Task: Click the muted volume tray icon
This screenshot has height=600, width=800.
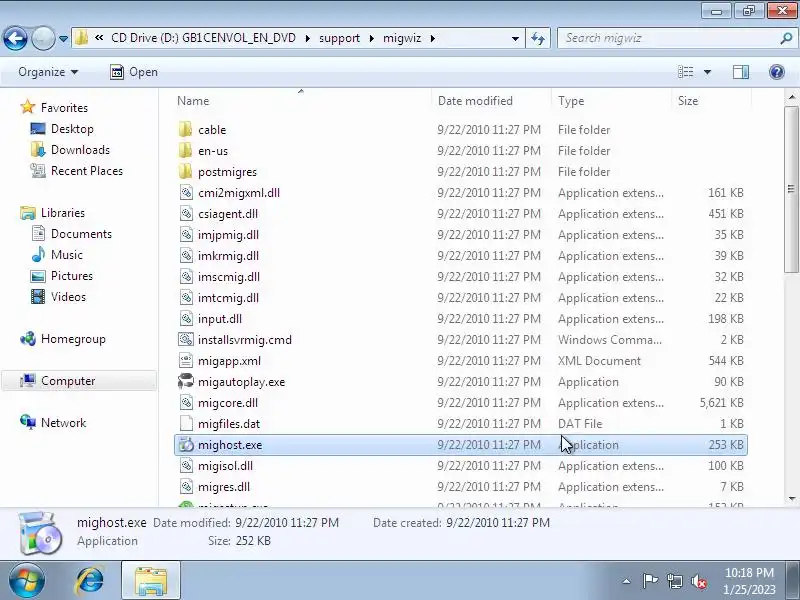Action: (698, 581)
